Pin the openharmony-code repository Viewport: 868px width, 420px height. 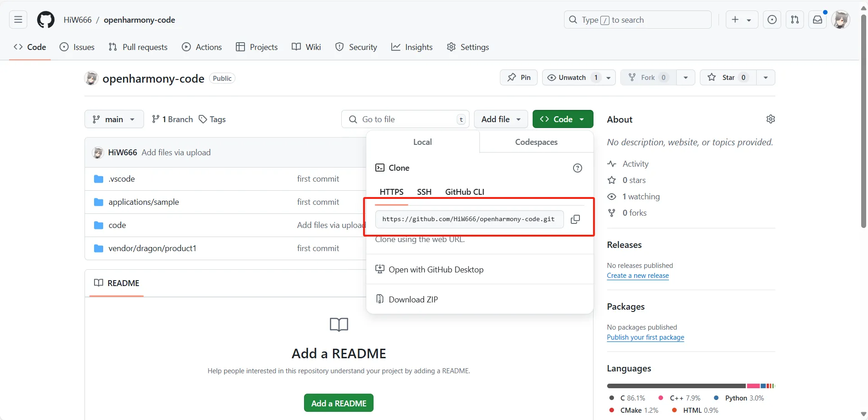click(519, 78)
